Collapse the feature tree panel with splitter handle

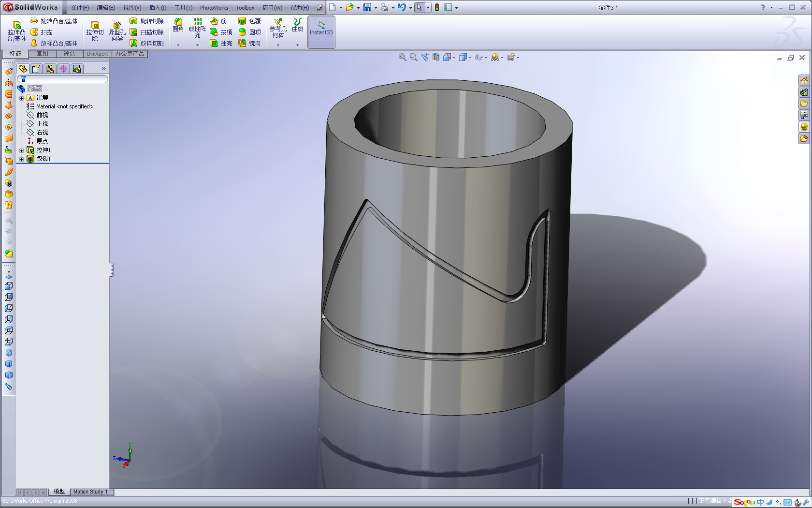pos(112,269)
